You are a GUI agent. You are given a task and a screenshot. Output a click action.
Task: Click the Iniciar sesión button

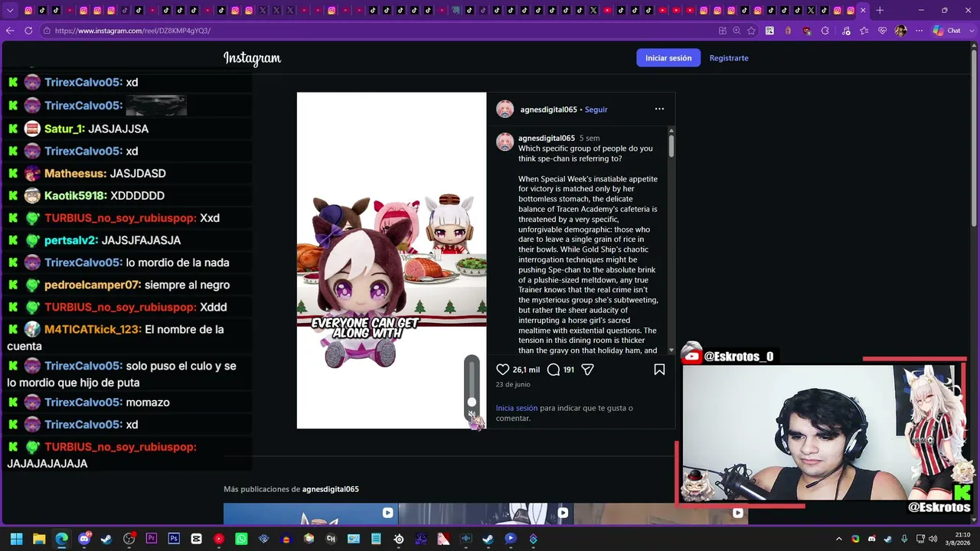pos(668,58)
